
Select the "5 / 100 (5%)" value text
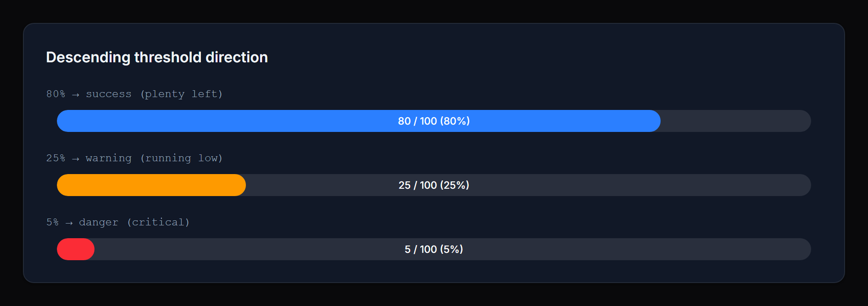pyautogui.click(x=434, y=249)
